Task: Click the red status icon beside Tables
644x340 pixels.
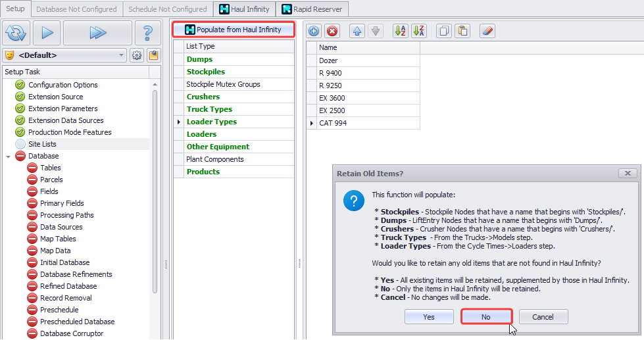Action: (x=32, y=168)
